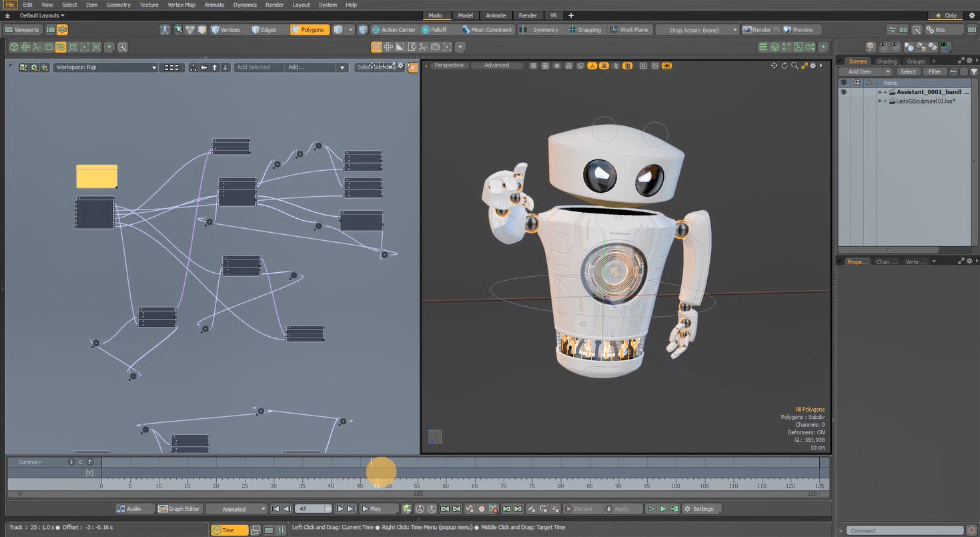Image resolution: width=980 pixels, height=537 pixels.
Task: Enable Vertices selection mode
Action: pyautogui.click(x=225, y=30)
